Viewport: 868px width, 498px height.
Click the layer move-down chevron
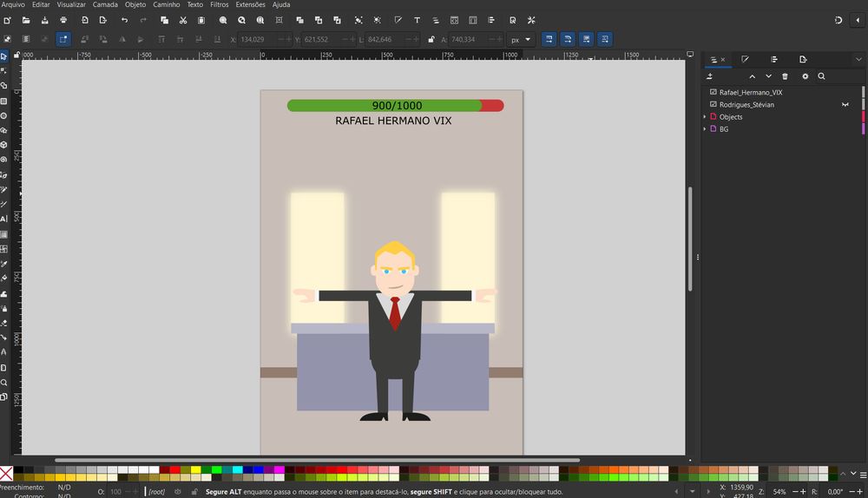(x=768, y=76)
